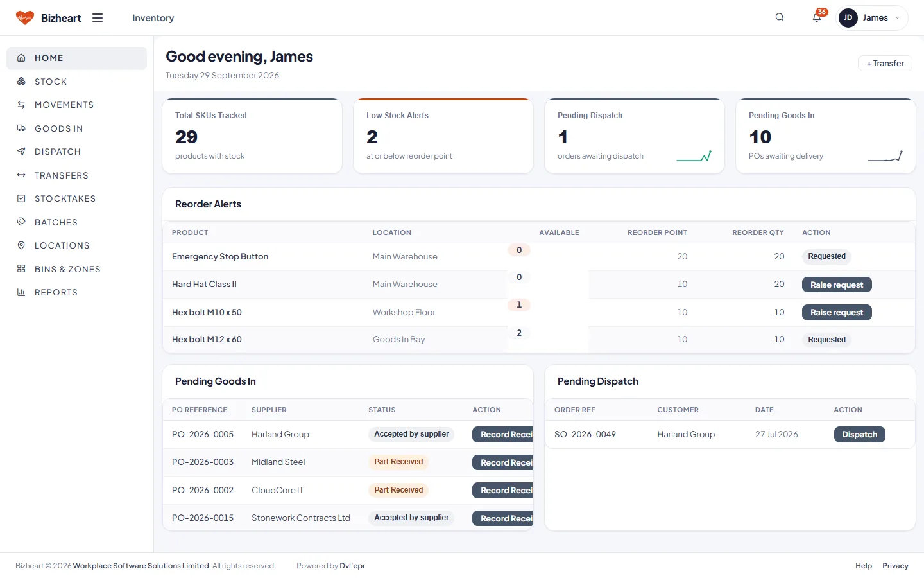Open the Dvl'epr footer link
Screen dimensions: 924x578
pos(352,566)
